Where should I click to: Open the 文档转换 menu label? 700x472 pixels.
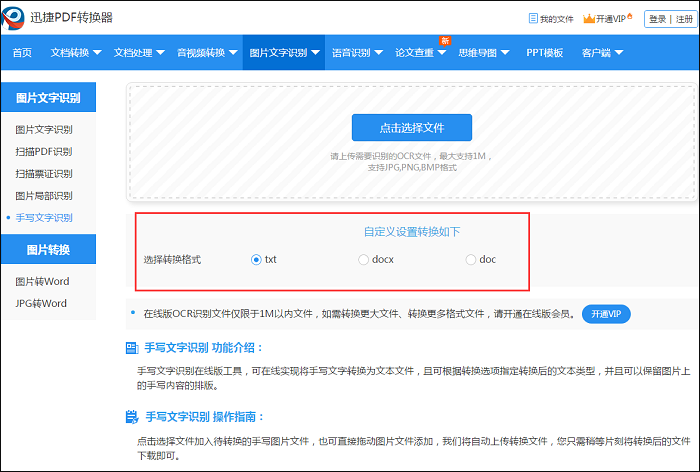pos(70,53)
